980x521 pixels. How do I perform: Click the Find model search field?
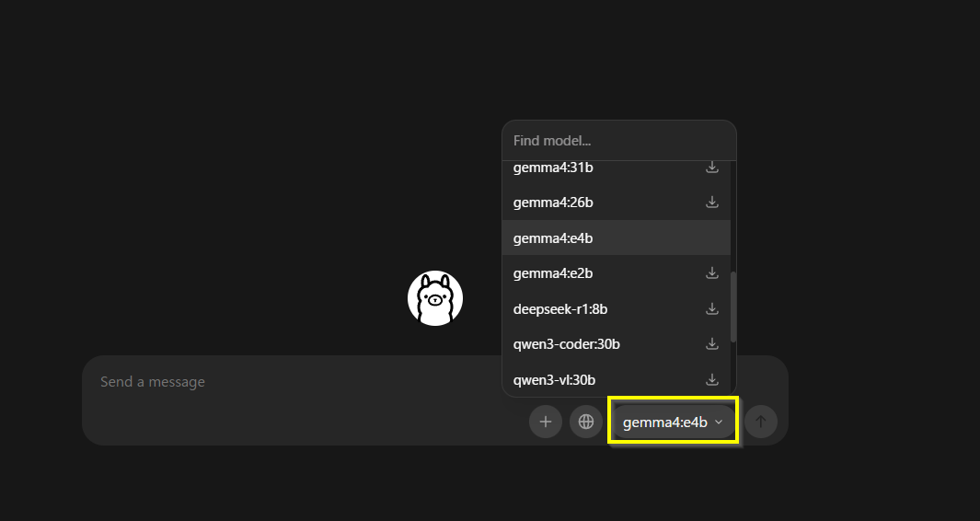tap(618, 141)
